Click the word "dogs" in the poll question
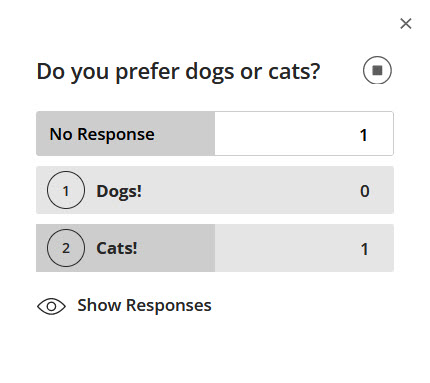 click(x=209, y=72)
